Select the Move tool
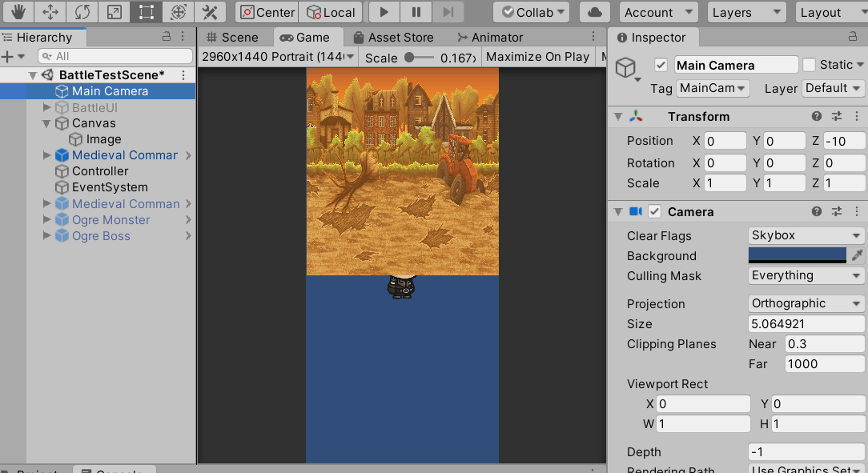 [50, 12]
